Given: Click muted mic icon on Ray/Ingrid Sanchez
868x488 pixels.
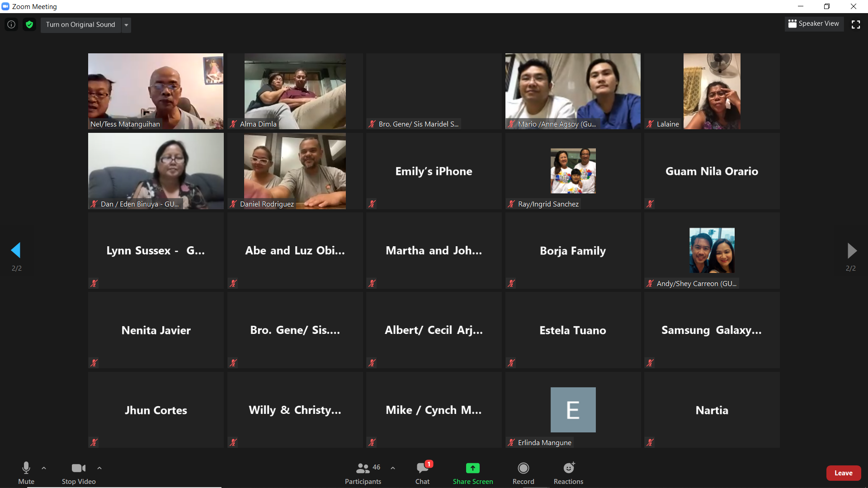Looking at the screenshot, I should 511,204.
